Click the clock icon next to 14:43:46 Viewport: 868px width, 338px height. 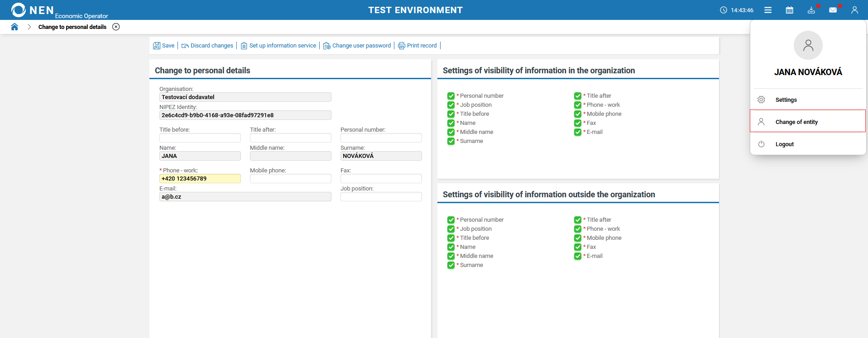click(x=724, y=10)
